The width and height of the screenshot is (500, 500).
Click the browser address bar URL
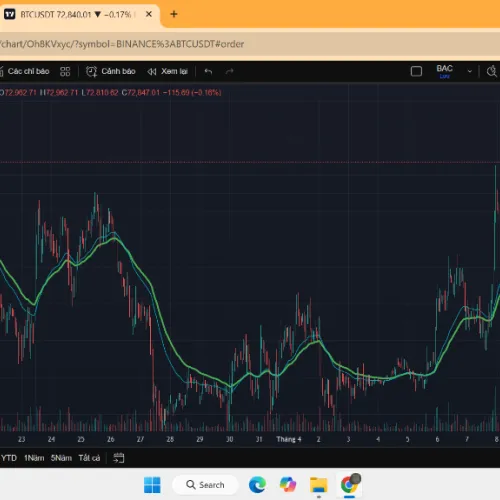point(122,44)
